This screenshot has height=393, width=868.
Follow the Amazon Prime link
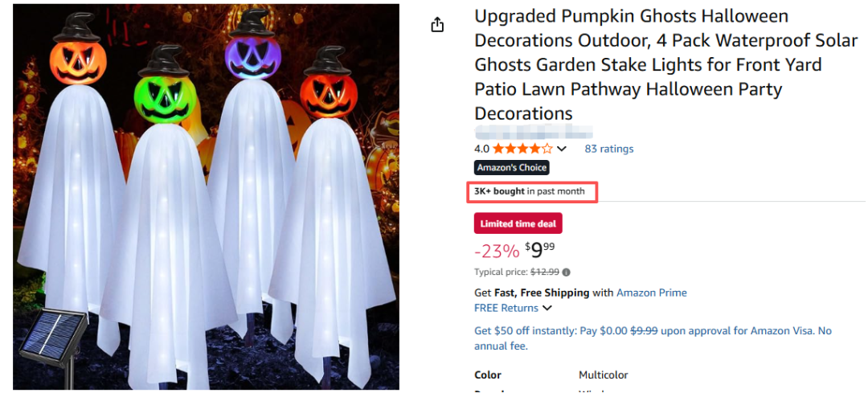coord(651,293)
